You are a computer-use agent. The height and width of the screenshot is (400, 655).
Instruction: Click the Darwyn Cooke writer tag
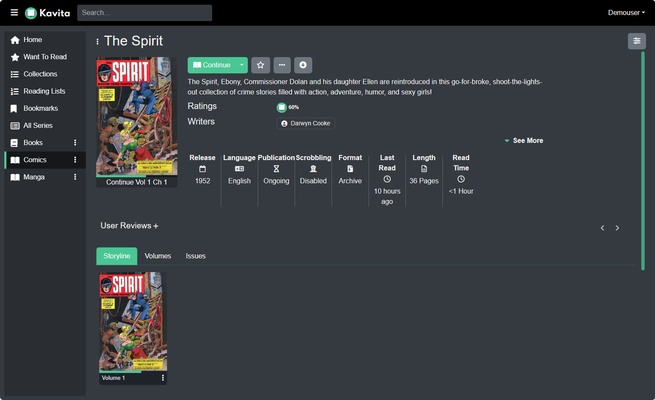tap(306, 123)
